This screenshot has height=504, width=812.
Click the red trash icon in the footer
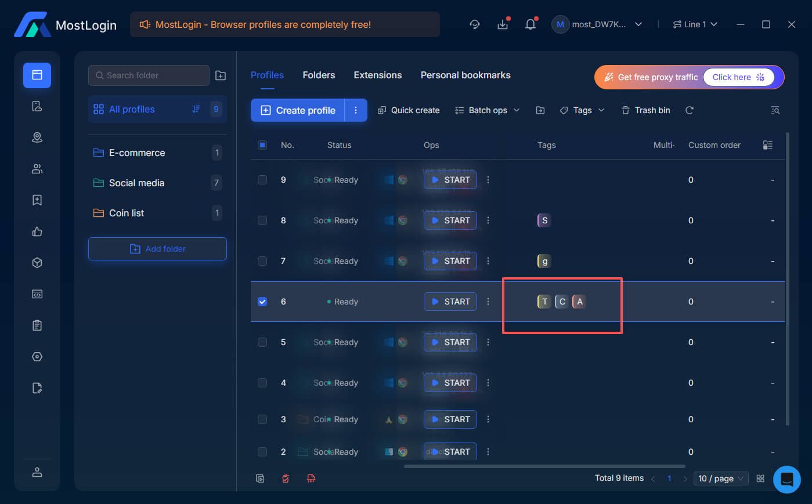(x=285, y=478)
